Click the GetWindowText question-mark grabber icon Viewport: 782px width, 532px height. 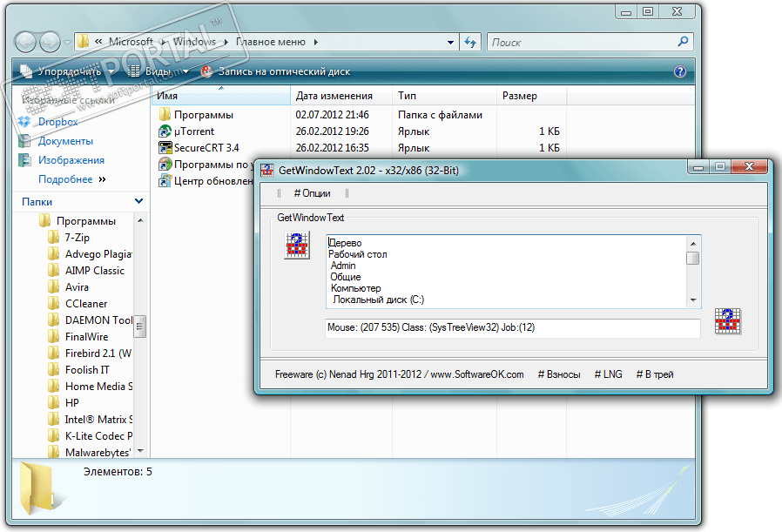pos(297,246)
